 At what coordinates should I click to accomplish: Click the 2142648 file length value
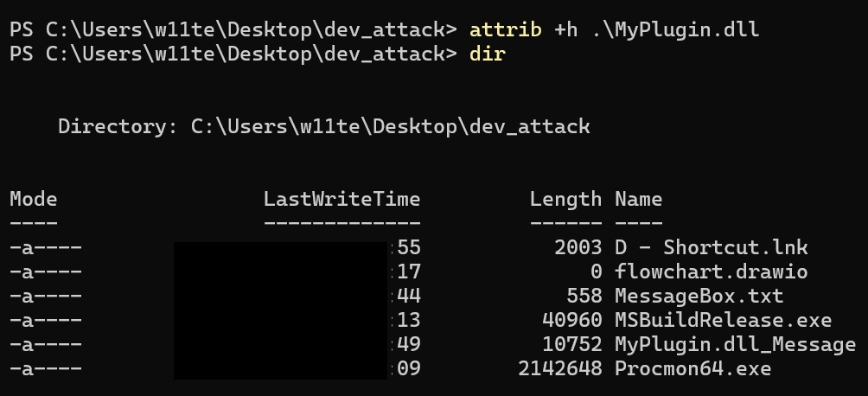(x=559, y=369)
